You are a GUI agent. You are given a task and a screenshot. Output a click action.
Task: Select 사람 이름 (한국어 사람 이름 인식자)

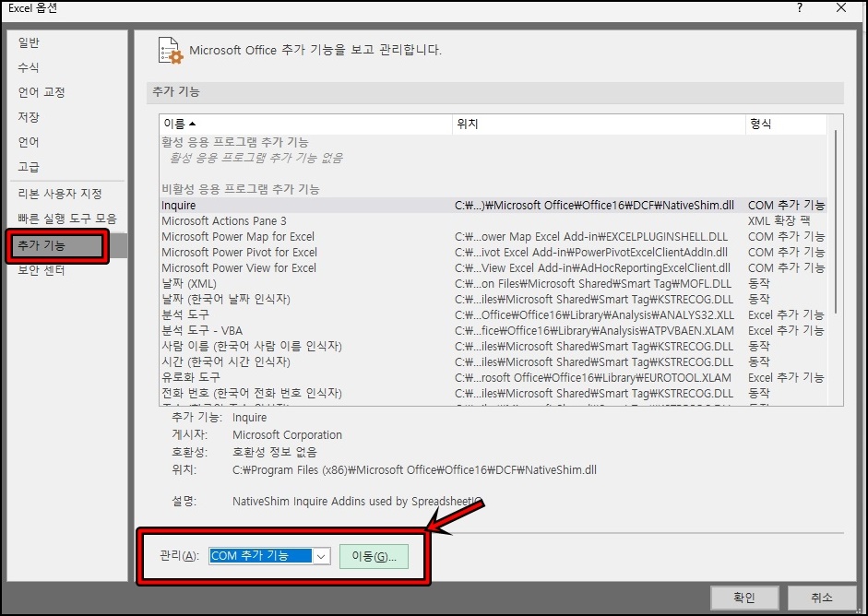(493, 347)
